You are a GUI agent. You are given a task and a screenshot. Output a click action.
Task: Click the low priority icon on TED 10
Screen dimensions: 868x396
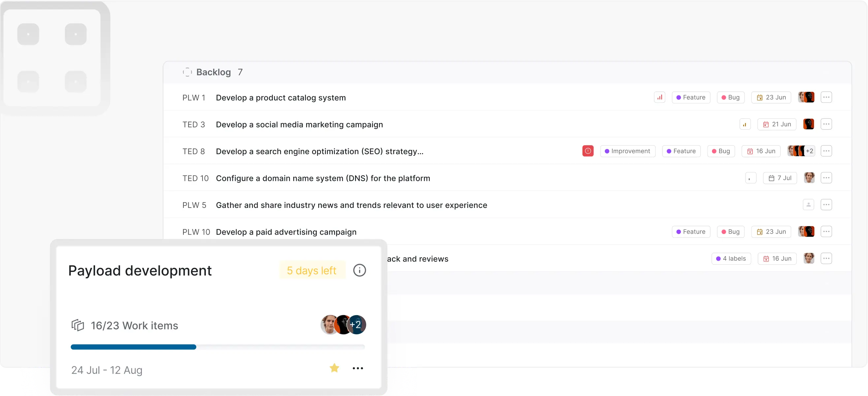pyautogui.click(x=751, y=178)
